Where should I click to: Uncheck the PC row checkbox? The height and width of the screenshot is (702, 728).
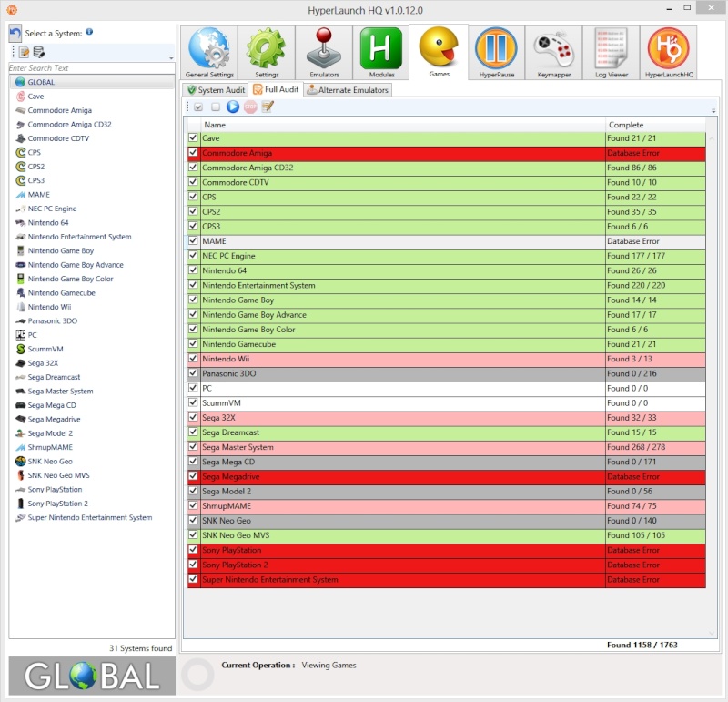click(x=193, y=388)
